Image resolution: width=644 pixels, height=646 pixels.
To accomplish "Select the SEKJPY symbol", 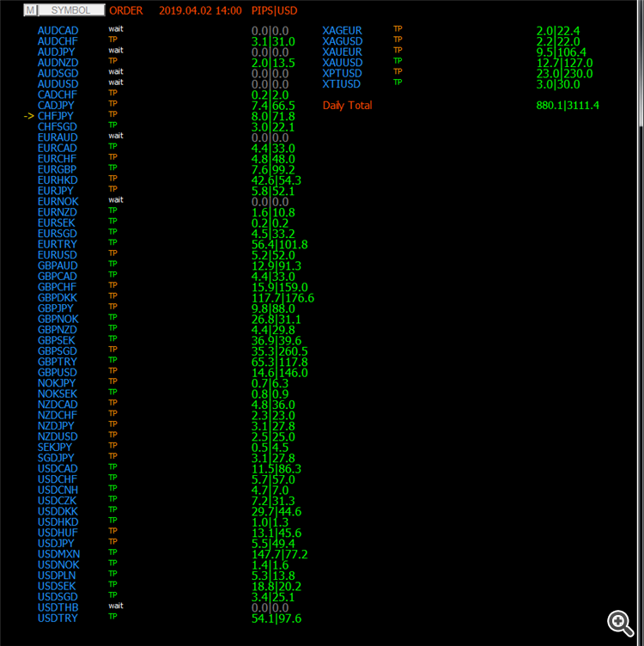I will (55, 448).
